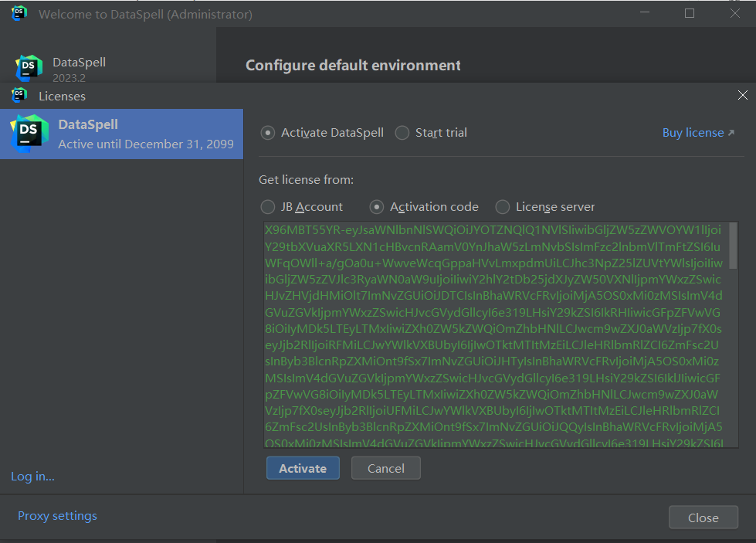
Task: Click the DataSpell icon in the title bar
Action: [x=17, y=13]
